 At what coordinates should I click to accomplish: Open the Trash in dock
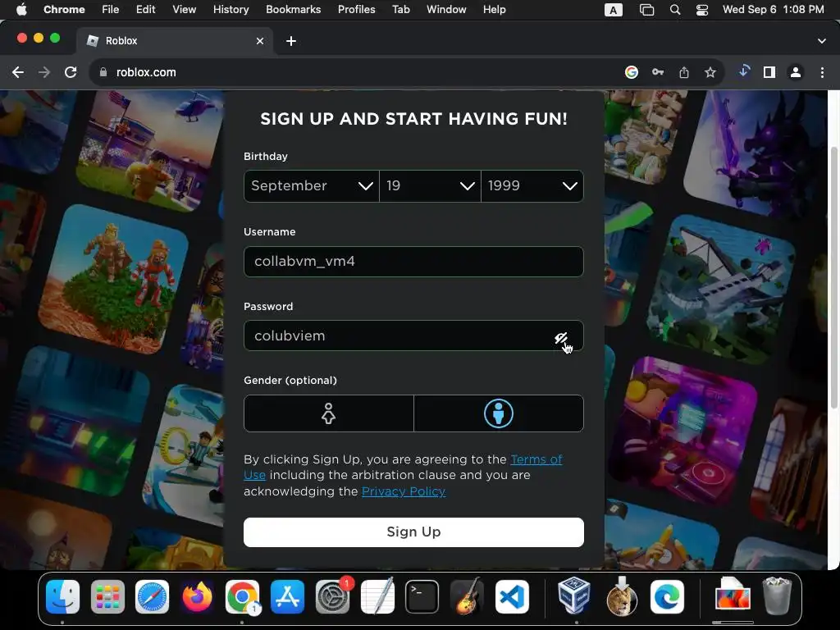click(x=777, y=596)
